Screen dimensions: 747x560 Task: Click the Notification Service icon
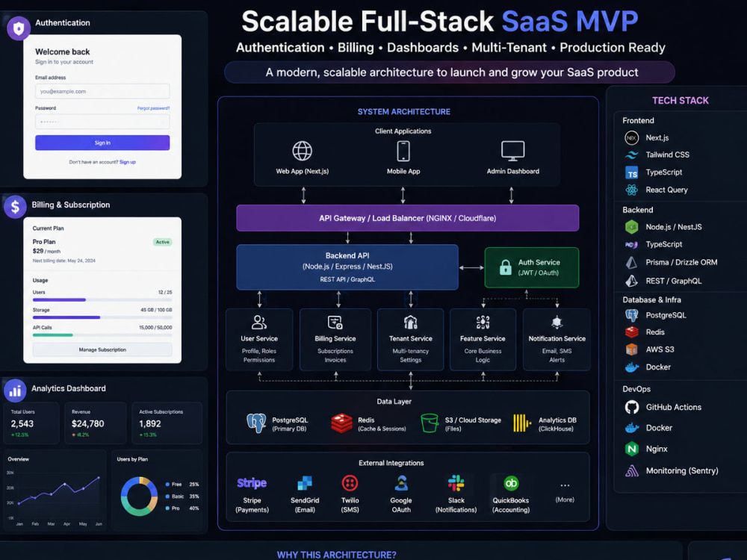[x=557, y=323]
